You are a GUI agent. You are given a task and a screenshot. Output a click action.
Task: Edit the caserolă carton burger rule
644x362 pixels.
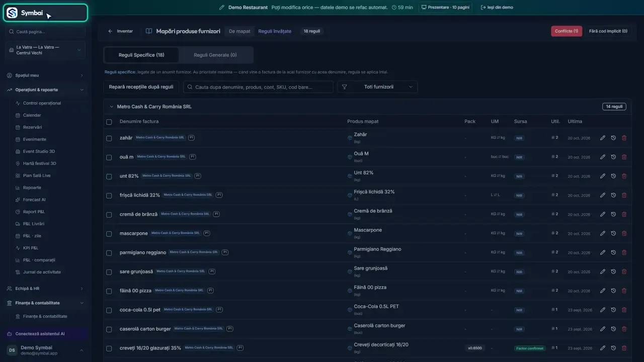603,329
